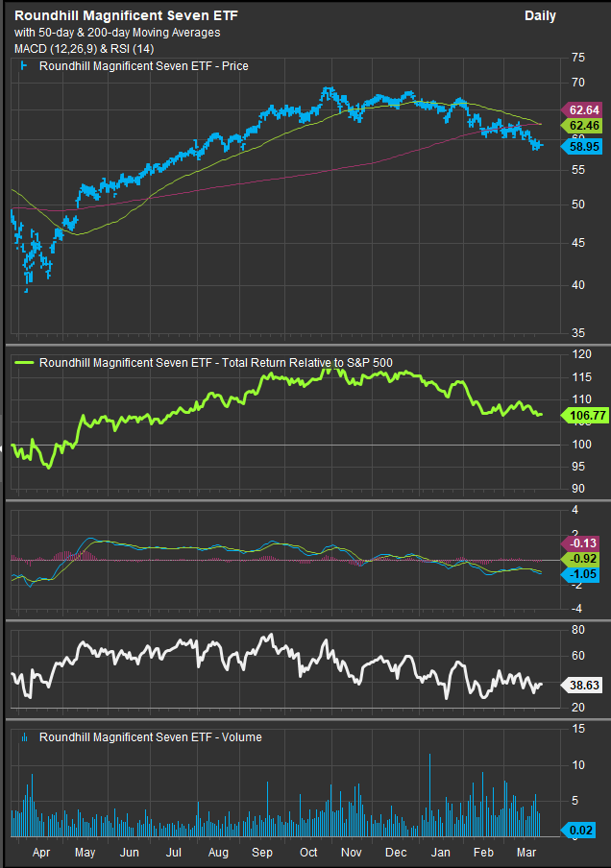Click the volume legend bar icon
This screenshot has height=868, width=611.
[x=24, y=737]
